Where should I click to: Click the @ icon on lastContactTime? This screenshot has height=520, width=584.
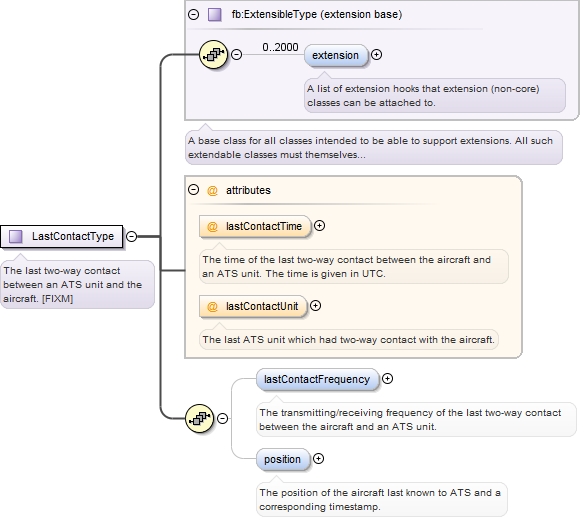[x=212, y=226]
